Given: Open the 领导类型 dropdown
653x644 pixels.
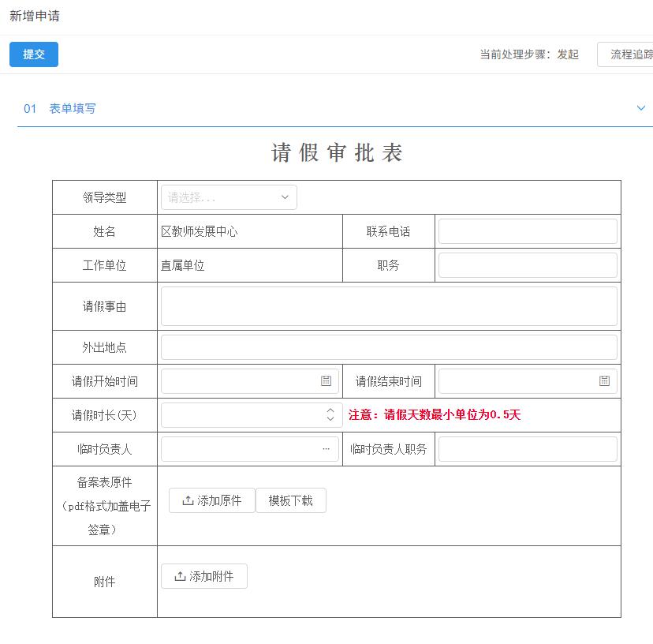Looking at the screenshot, I should click(229, 197).
